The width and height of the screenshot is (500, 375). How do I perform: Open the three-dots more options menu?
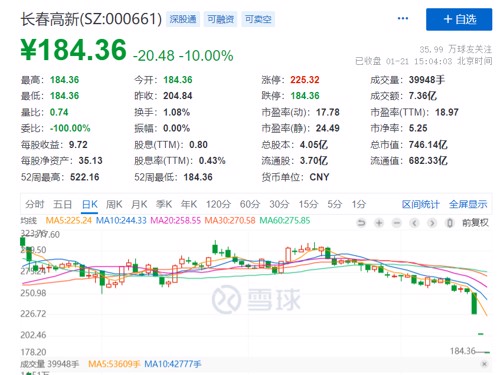click(x=403, y=18)
